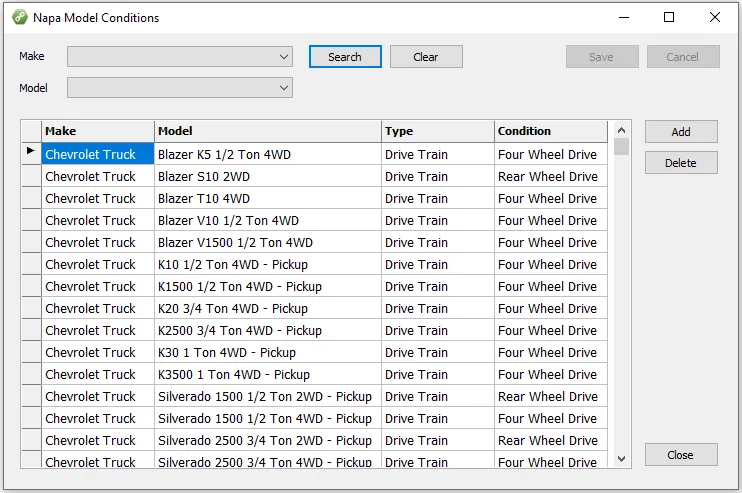Click the Type column header
Screen dimensions: 742x493
click(438, 131)
